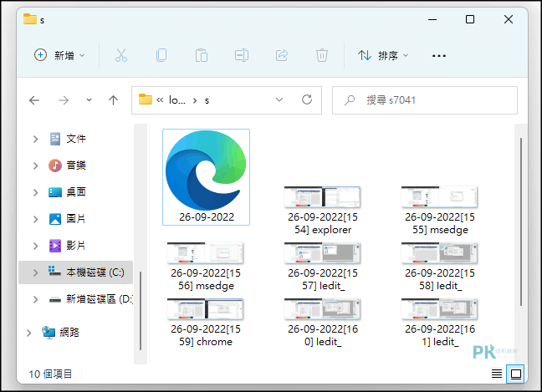The height and width of the screenshot is (392, 542).
Task: Click the Paste clipboard icon
Action: coord(202,55)
